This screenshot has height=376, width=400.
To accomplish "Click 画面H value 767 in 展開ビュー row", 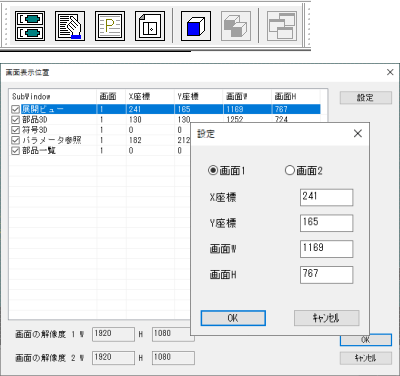I will (281, 109).
